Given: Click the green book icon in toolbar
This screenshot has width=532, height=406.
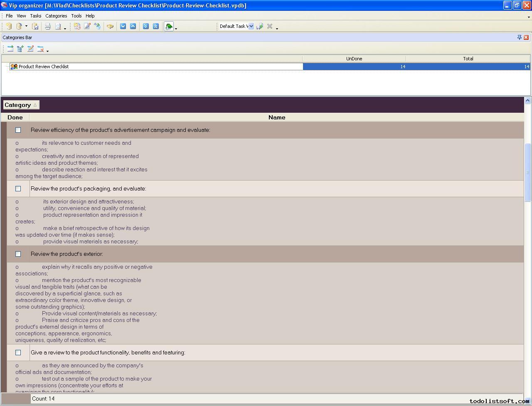Looking at the screenshot, I should (x=169, y=27).
